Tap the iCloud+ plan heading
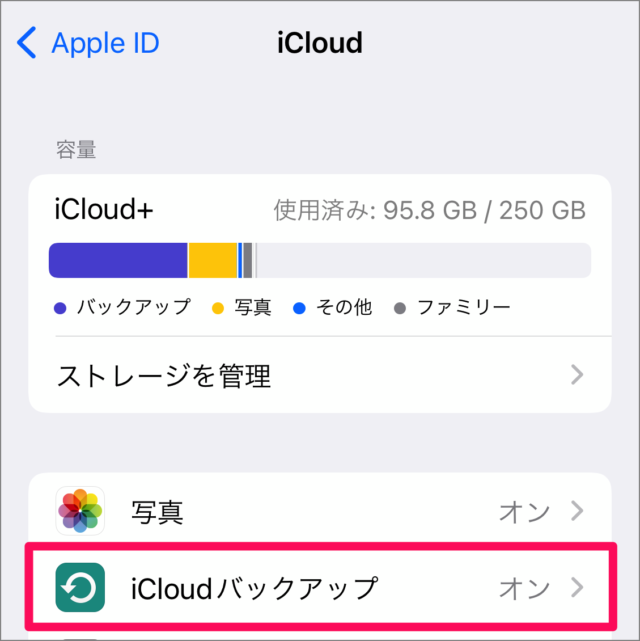Image resolution: width=640 pixels, height=641 pixels. (x=104, y=210)
